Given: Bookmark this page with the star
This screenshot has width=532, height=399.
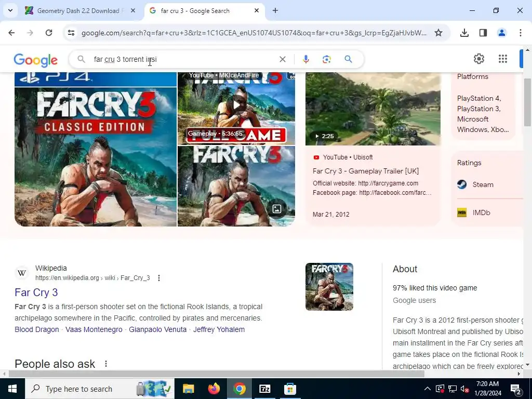Looking at the screenshot, I should (438, 33).
